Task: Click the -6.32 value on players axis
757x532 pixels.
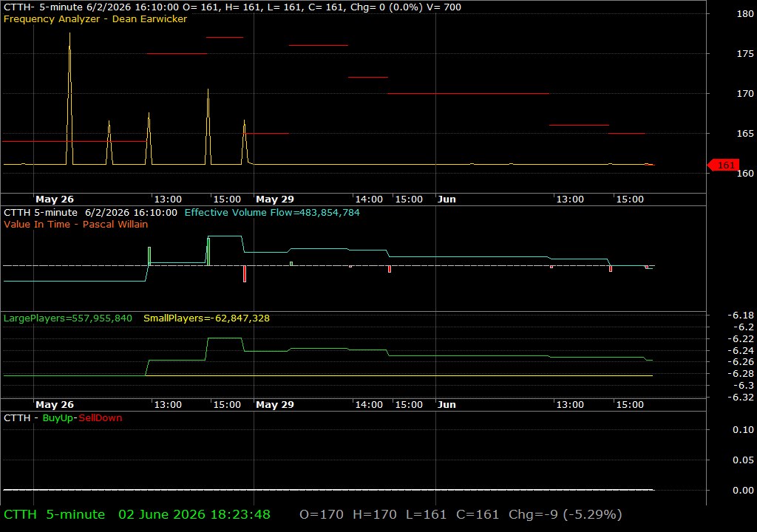Action: [x=741, y=398]
